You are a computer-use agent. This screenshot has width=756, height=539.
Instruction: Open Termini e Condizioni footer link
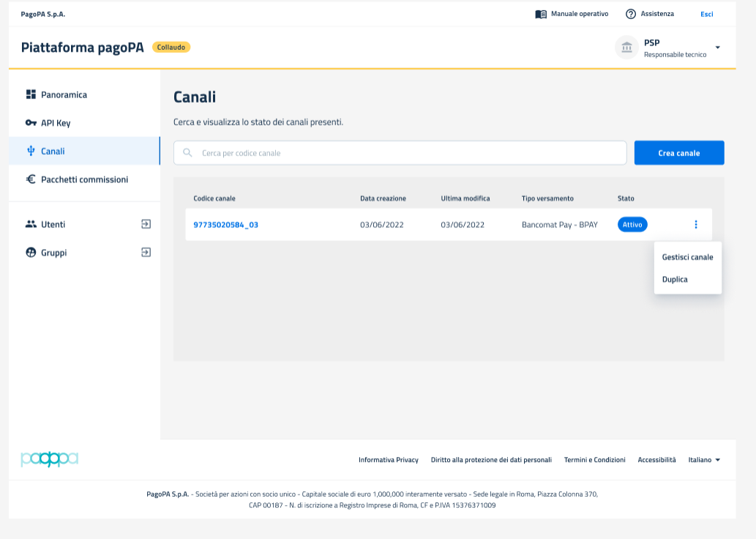tap(594, 460)
